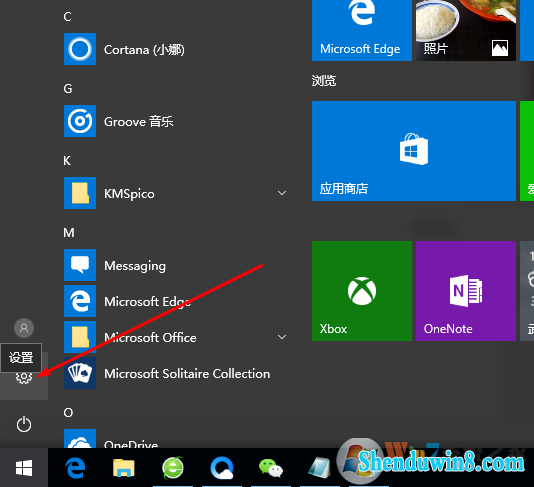Open the Microsoft Edge live tile
The height and width of the screenshot is (487, 534).
(x=362, y=31)
